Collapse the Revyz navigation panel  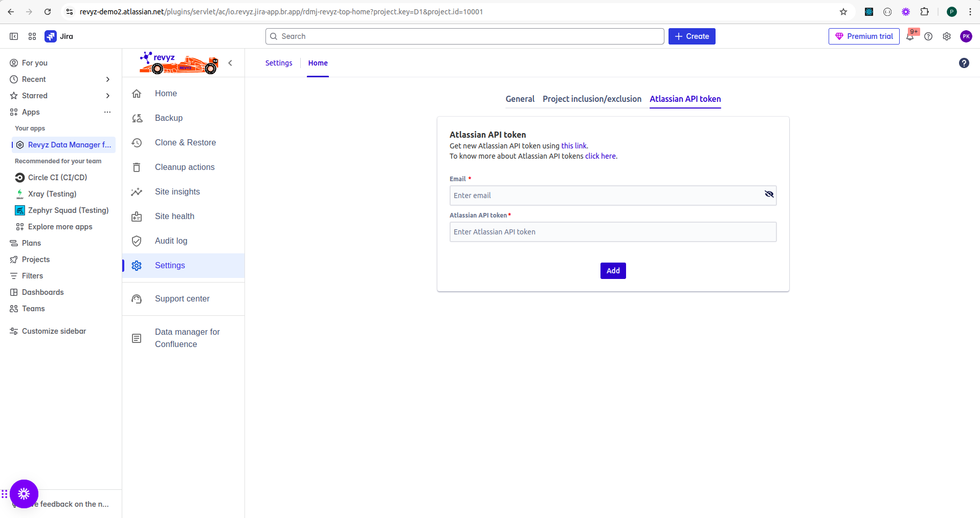pyautogui.click(x=230, y=63)
